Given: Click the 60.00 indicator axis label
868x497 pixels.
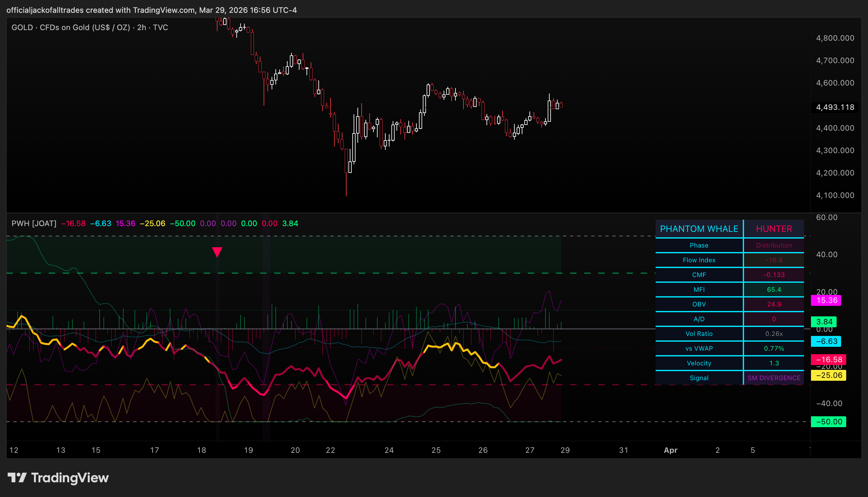Looking at the screenshot, I should [x=827, y=217].
